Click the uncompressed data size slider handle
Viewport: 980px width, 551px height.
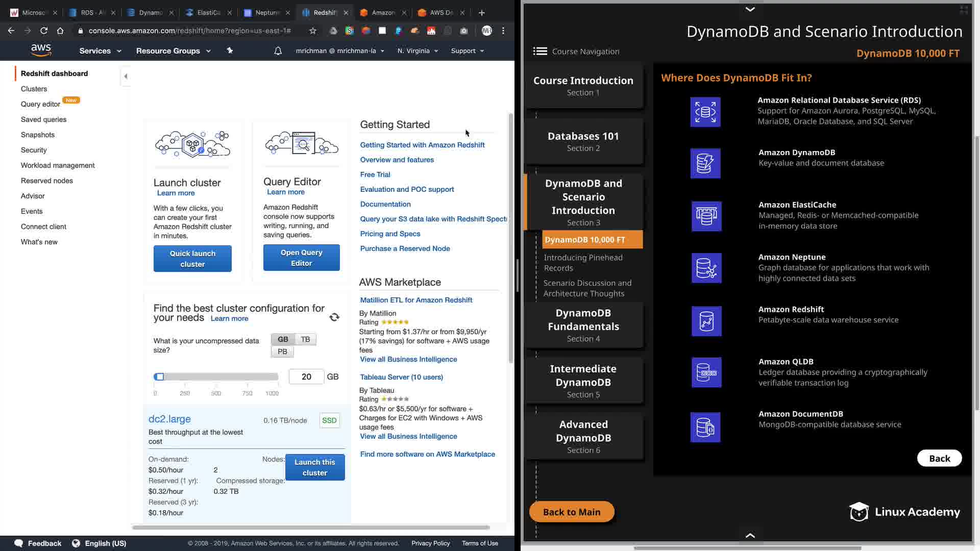tap(160, 377)
